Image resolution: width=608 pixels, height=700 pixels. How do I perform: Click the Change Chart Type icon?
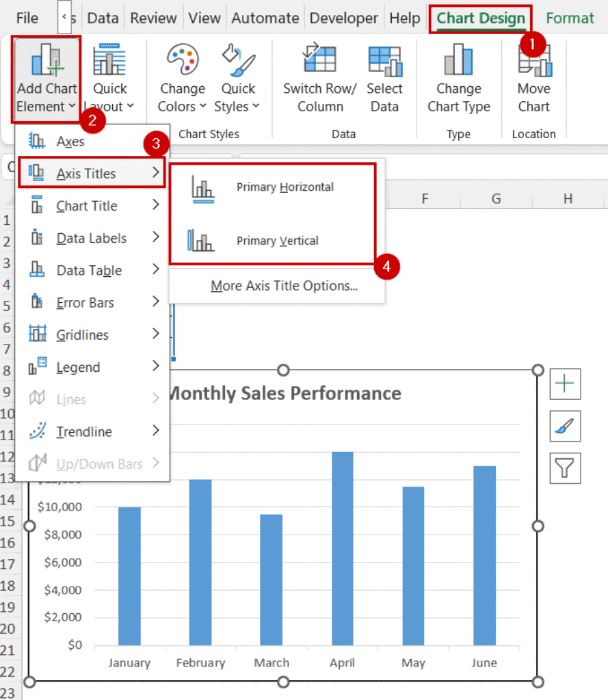(x=458, y=62)
